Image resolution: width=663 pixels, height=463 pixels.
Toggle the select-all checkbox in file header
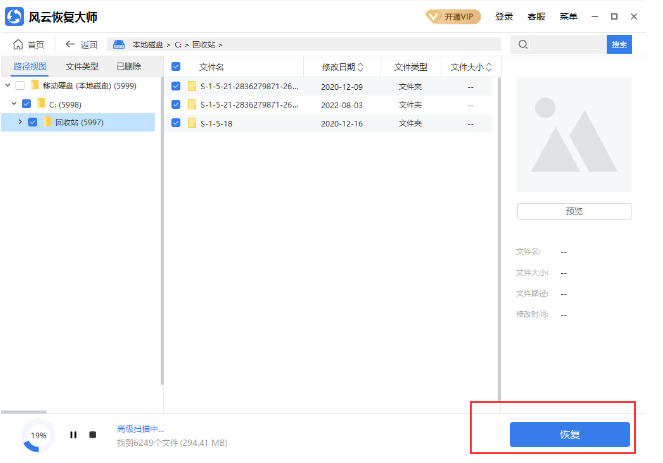click(176, 67)
